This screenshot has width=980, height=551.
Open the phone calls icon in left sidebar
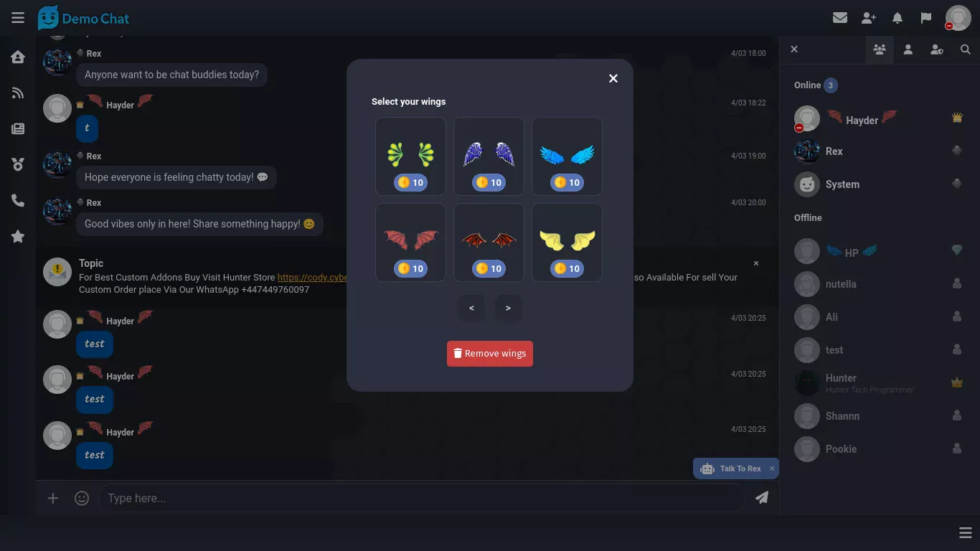18,200
